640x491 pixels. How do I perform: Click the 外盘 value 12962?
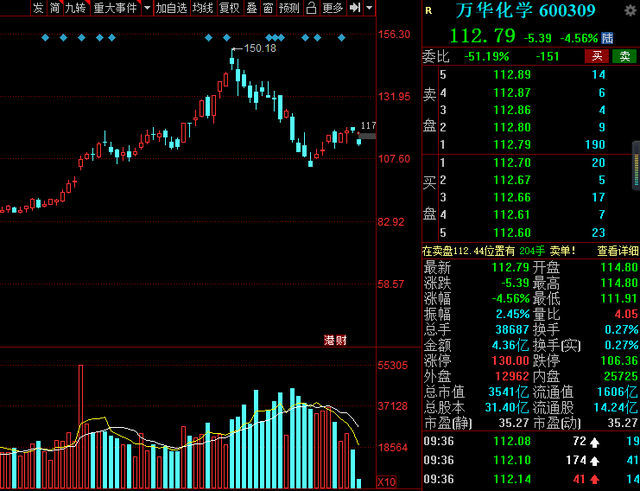click(x=512, y=376)
